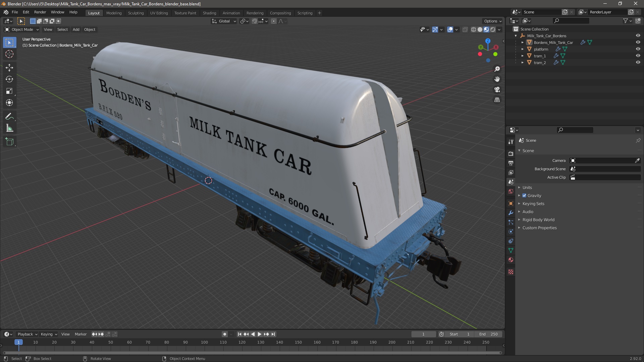Open the Object properties tab

click(x=511, y=203)
